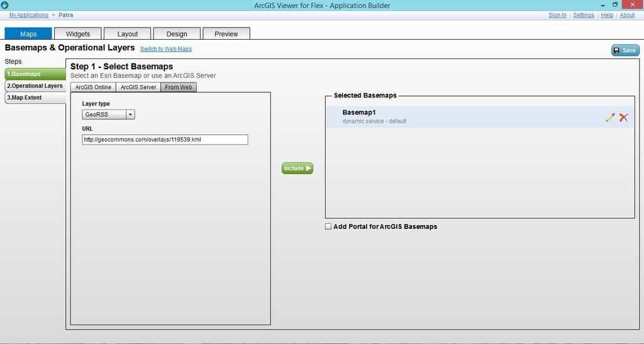Screen dimensions: 644x344
Task: Select the Design tab
Action: 177,34
